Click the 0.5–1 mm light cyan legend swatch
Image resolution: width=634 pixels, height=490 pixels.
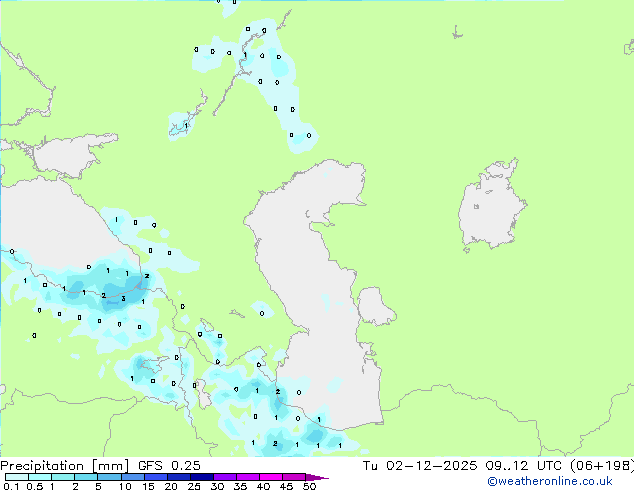click(40, 477)
